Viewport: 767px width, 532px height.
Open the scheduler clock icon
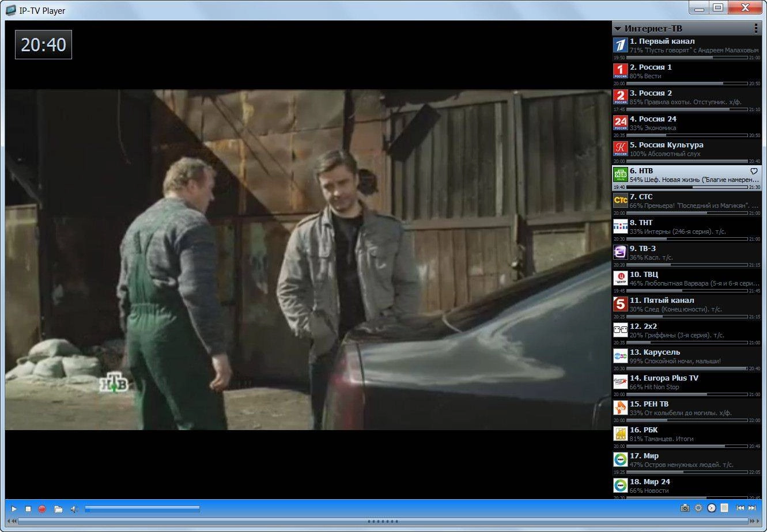(712, 508)
